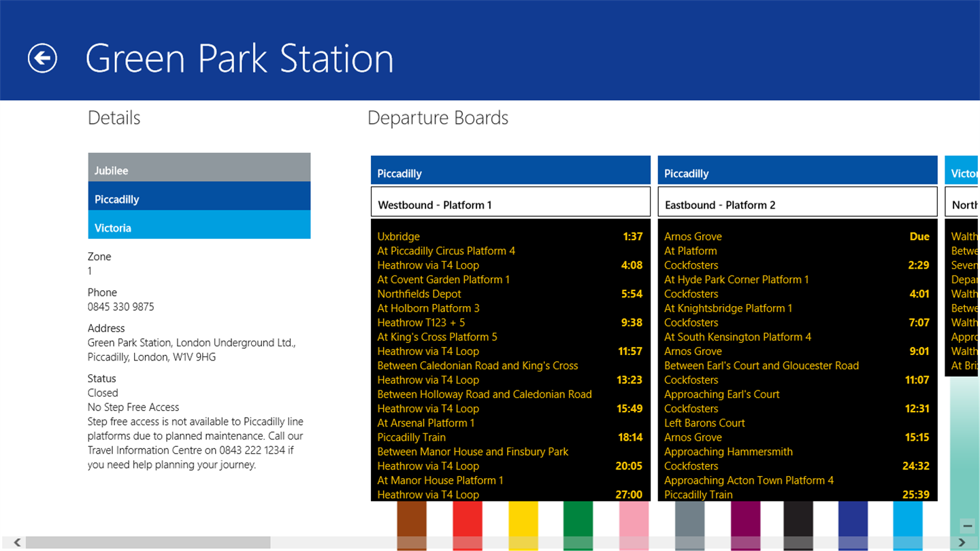Select the Jubilee line in Details
The height and width of the screenshot is (551, 980).
(199, 167)
